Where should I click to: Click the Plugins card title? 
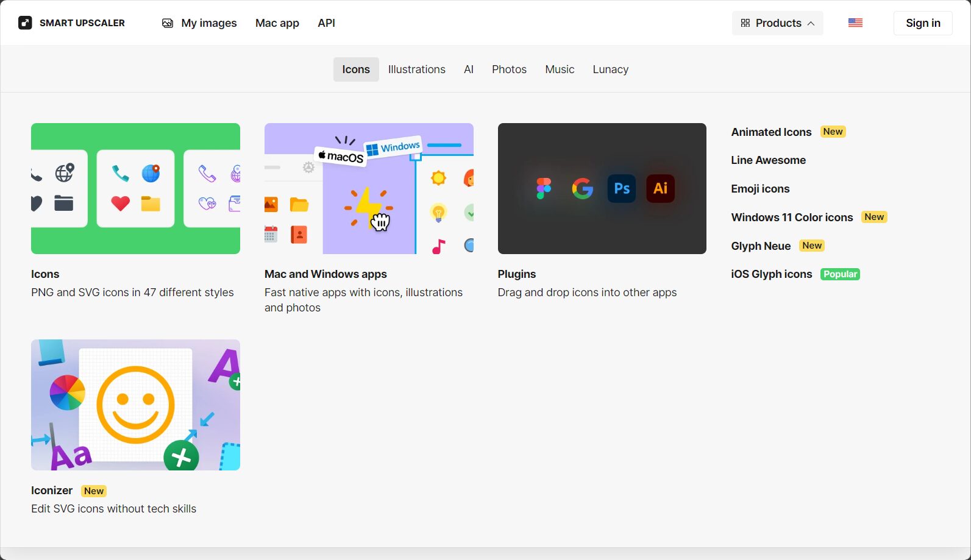click(517, 274)
